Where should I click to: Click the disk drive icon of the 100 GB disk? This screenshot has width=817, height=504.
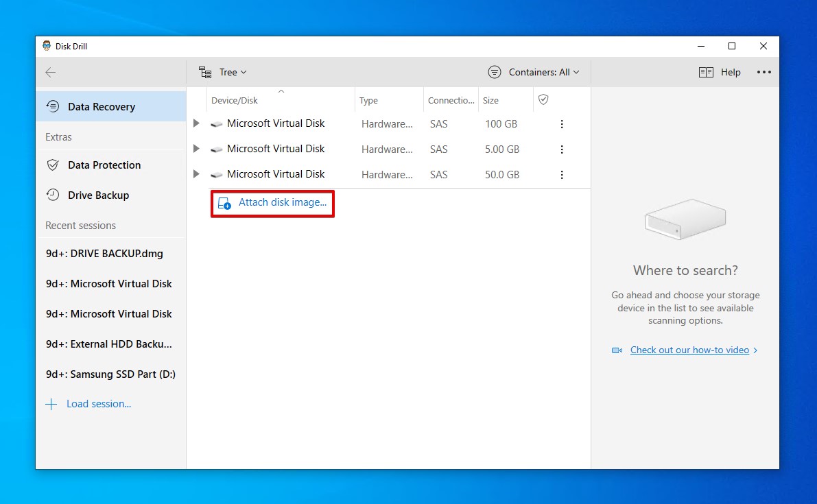(x=216, y=124)
